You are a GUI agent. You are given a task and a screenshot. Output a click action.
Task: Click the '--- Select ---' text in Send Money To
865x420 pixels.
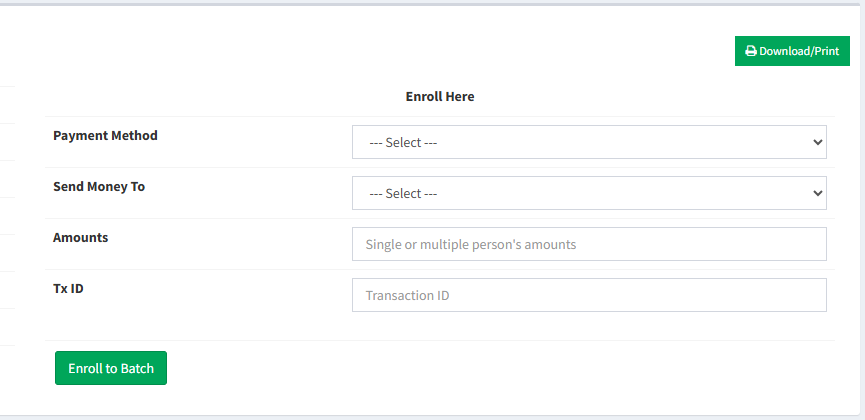pos(404,194)
